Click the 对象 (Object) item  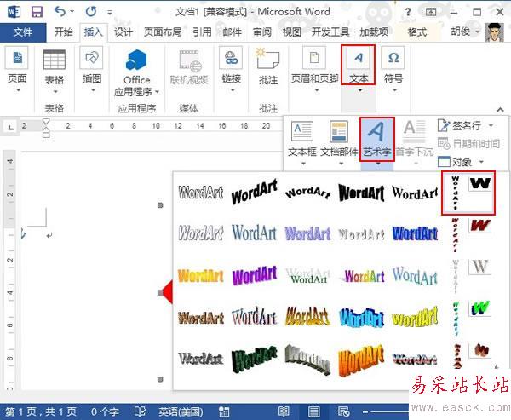click(455, 162)
